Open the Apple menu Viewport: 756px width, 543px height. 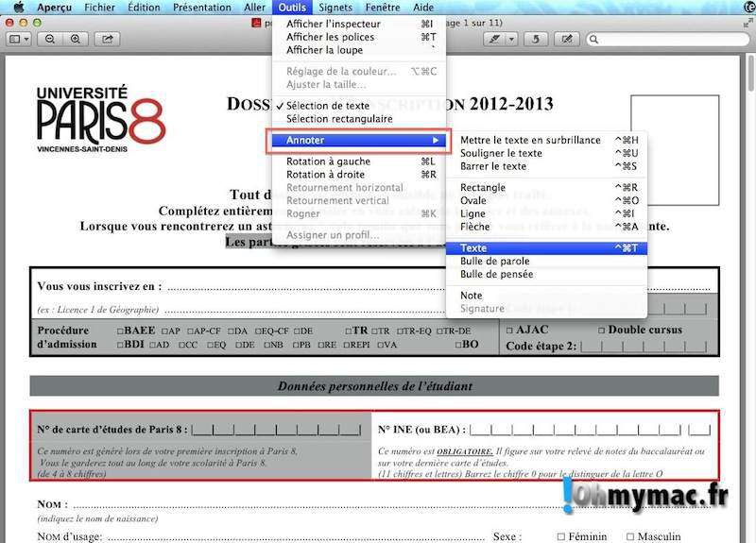click(19, 7)
